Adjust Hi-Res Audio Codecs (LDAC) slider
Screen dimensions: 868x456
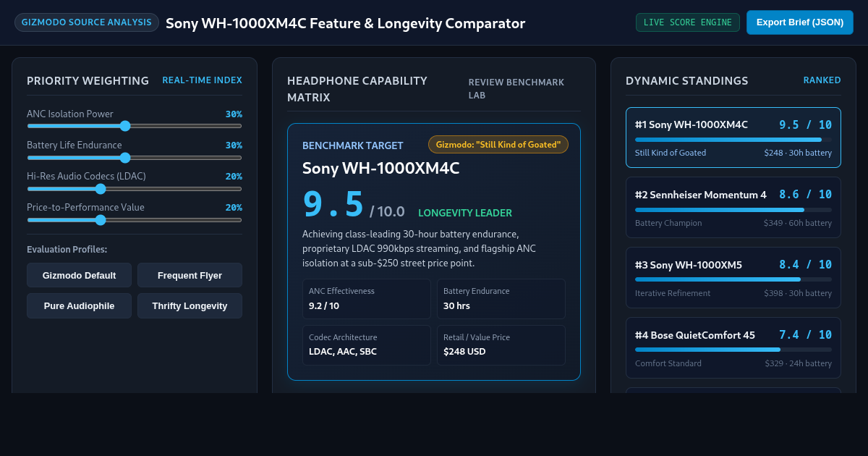[135, 188]
